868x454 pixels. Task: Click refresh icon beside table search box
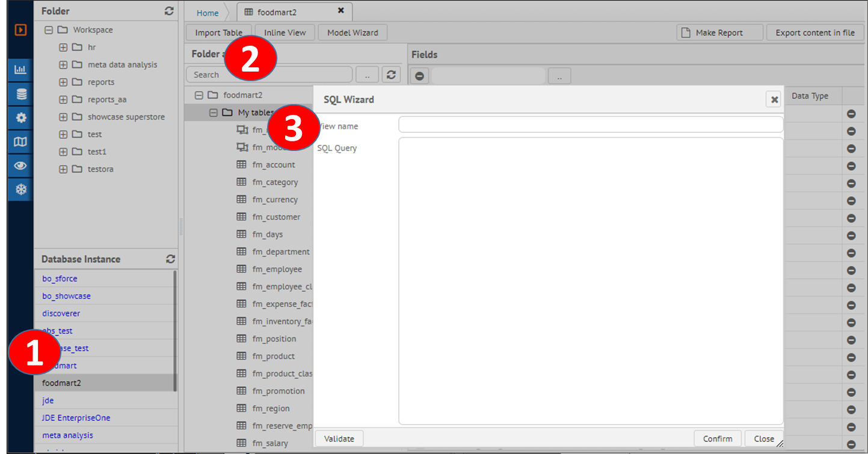click(x=391, y=75)
